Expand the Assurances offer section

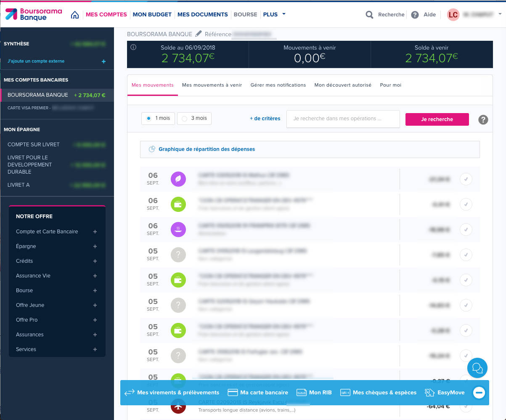(x=95, y=335)
